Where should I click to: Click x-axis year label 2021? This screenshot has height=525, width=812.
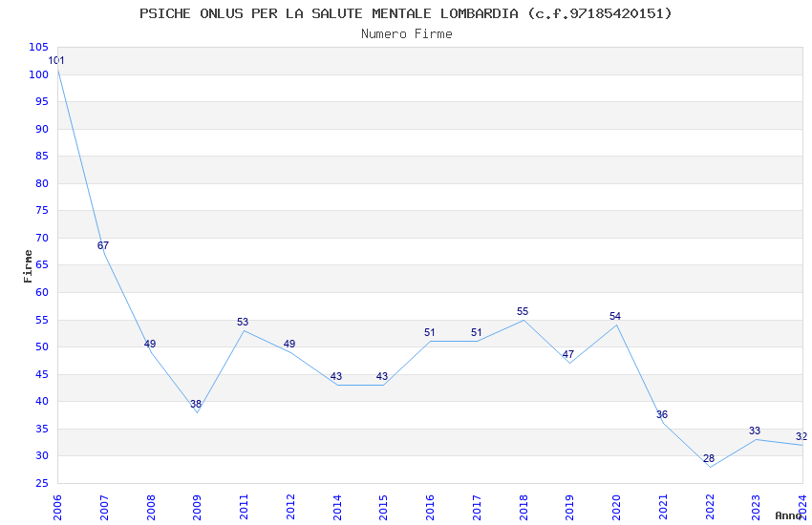click(663, 507)
